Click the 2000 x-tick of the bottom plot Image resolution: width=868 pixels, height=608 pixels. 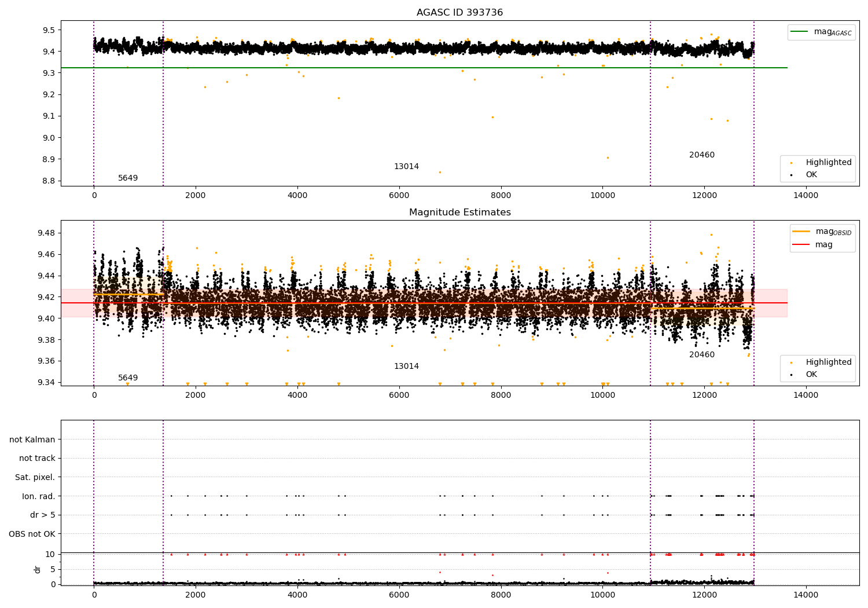click(196, 595)
